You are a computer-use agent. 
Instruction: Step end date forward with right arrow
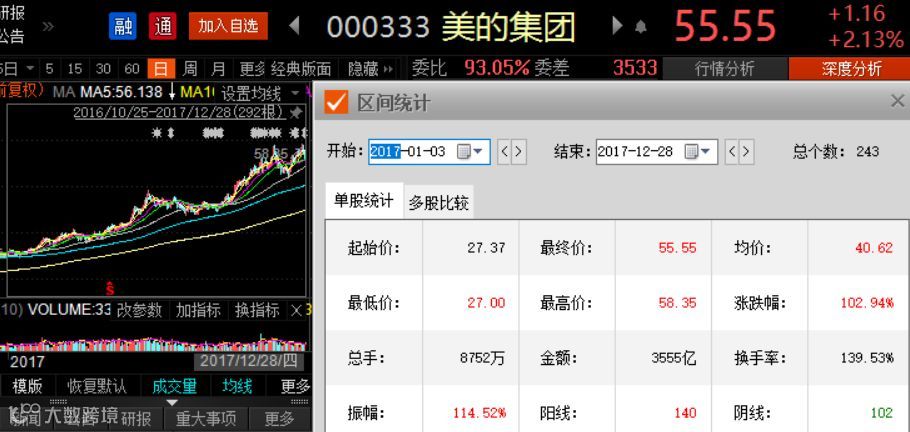[x=746, y=152]
